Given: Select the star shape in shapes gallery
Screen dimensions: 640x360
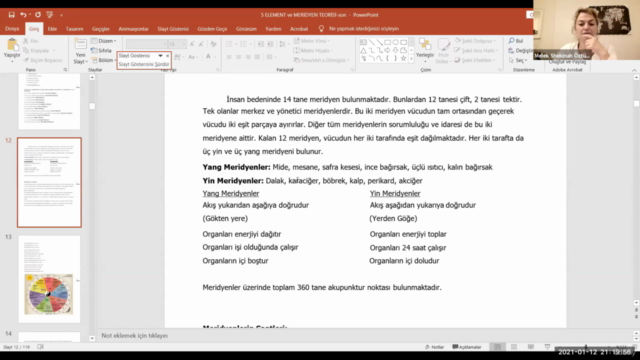Looking at the screenshot, I should [403, 58].
